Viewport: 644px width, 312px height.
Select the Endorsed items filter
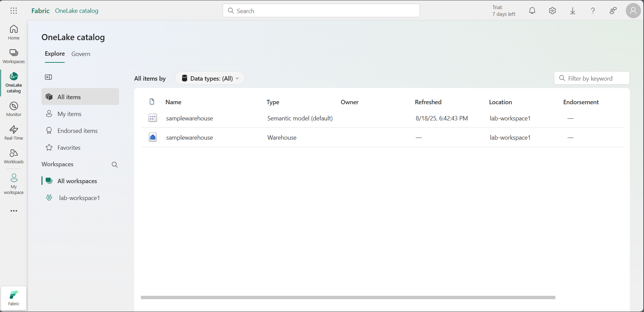[77, 131]
